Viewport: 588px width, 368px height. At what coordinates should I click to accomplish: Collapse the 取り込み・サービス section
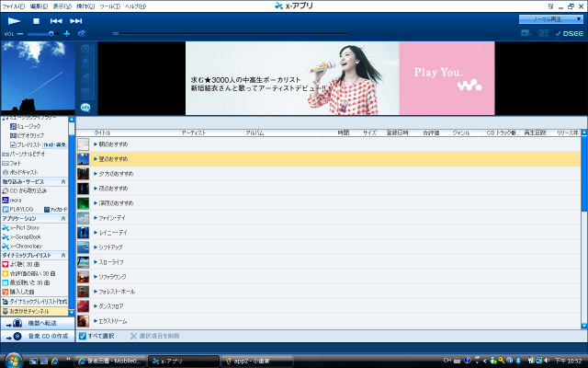(63, 181)
